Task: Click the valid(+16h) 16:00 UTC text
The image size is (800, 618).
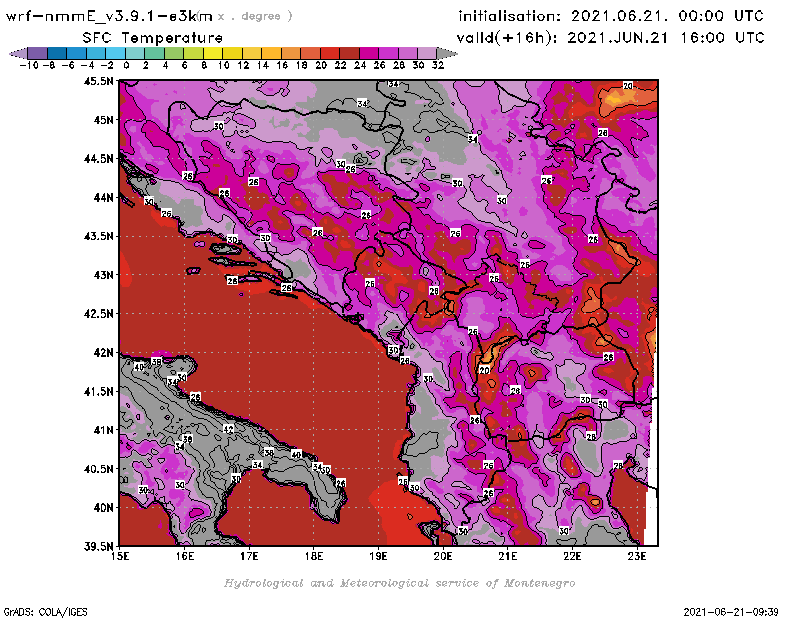Action: point(610,38)
